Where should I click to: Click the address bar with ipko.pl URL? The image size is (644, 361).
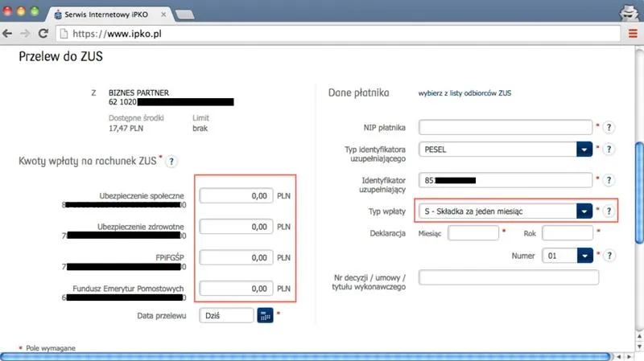coord(322,33)
